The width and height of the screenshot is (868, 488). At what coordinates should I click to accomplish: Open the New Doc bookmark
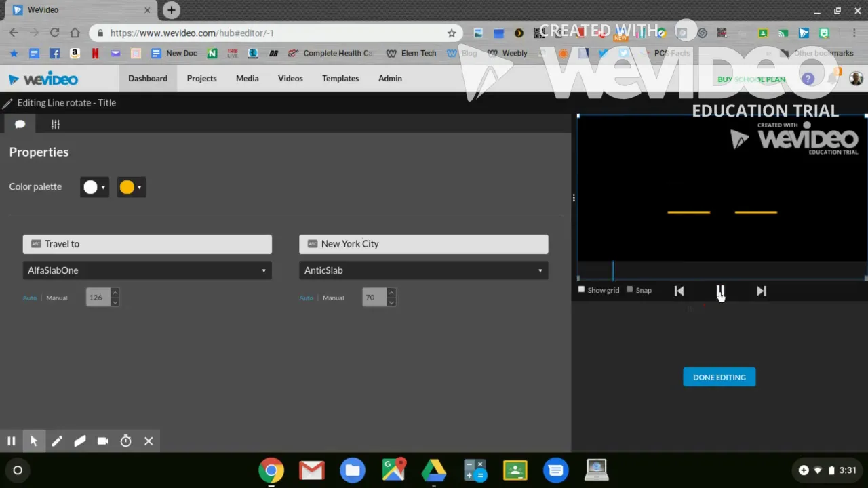[174, 53]
